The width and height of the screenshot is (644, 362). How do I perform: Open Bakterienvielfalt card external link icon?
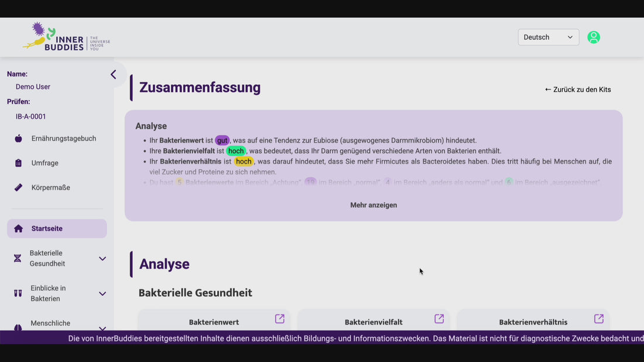[x=439, y=319]
